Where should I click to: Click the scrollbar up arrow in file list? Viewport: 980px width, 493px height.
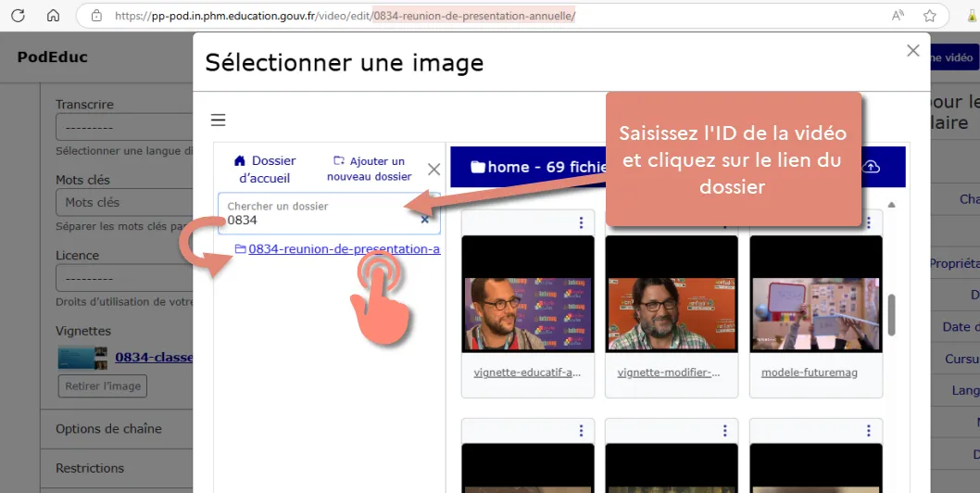click(x=892, y=205)
